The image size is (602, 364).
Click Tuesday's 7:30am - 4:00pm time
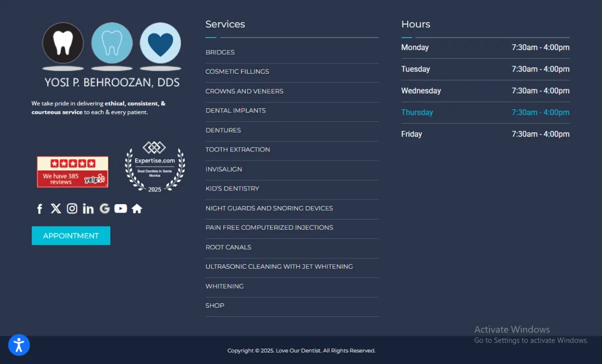click(540, 69)
